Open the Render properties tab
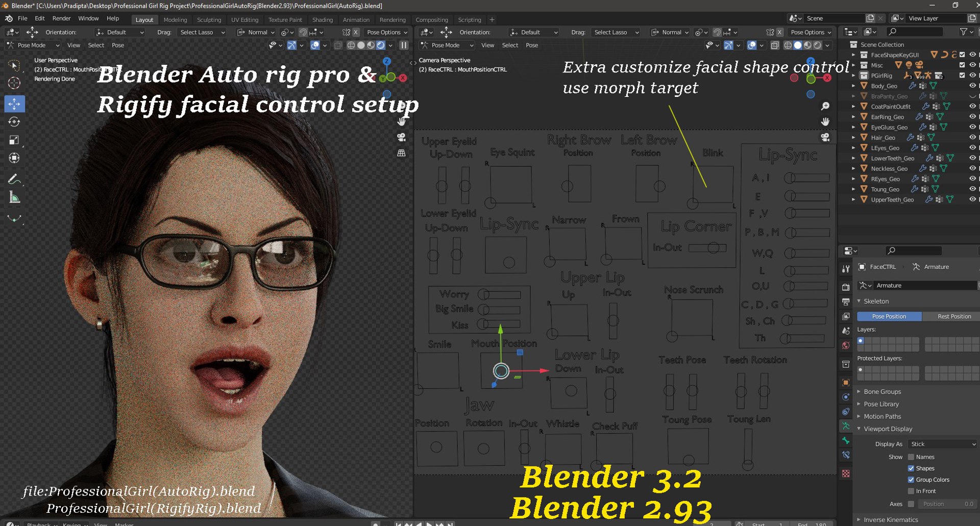Screen dimensions: 980x526 click(x=846, y=287)
